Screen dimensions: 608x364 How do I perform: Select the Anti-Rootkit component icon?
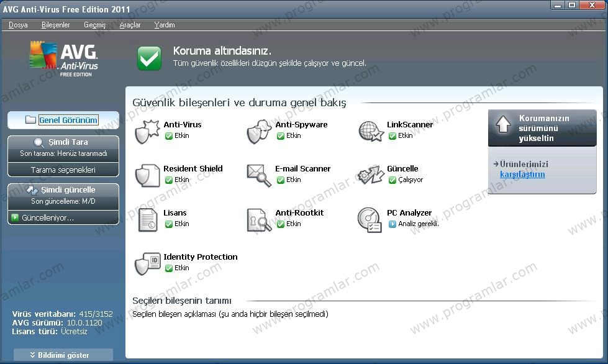click(258, 220)
